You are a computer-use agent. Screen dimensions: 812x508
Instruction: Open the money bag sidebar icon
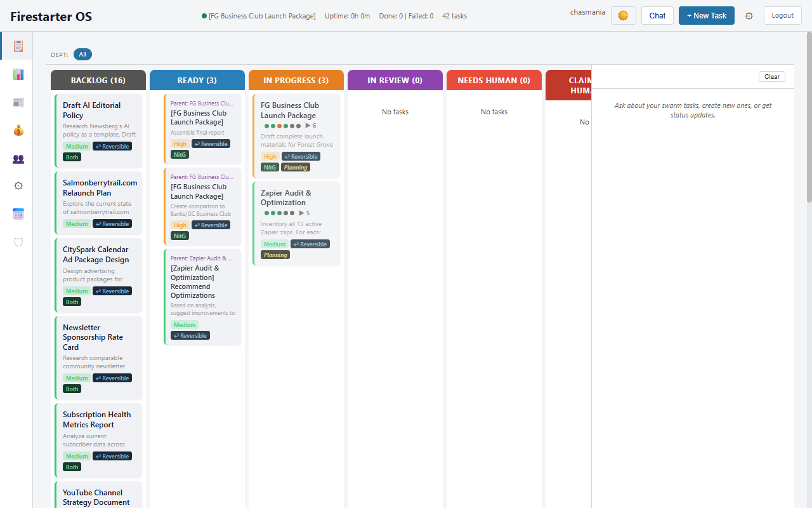coord(18,131)
